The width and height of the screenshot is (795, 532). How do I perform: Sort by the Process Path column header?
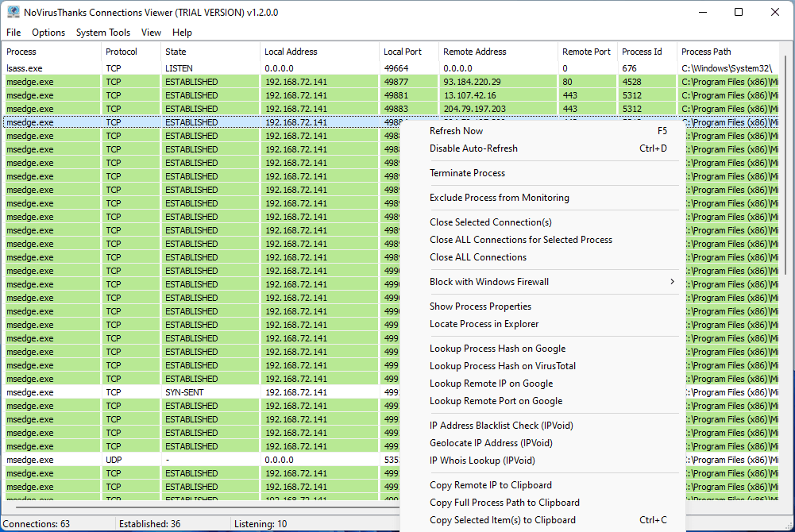coord(728,52)
